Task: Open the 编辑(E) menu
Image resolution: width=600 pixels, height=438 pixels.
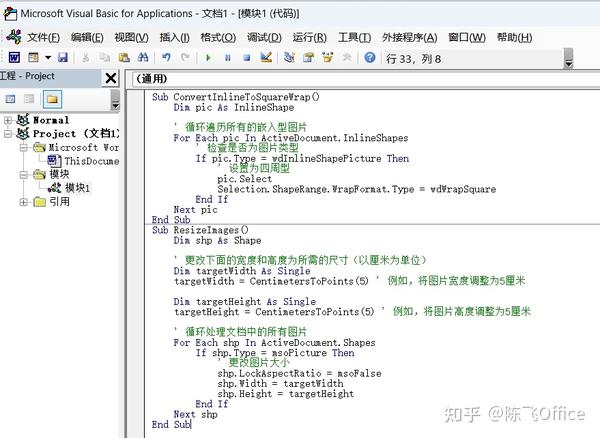Action: 87,37
